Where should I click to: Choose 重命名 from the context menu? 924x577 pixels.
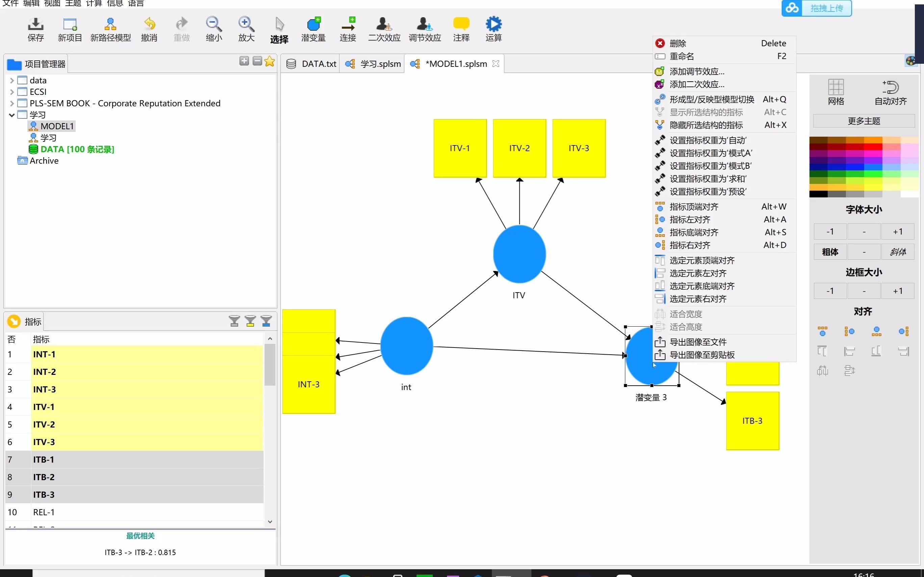[682, 56]
